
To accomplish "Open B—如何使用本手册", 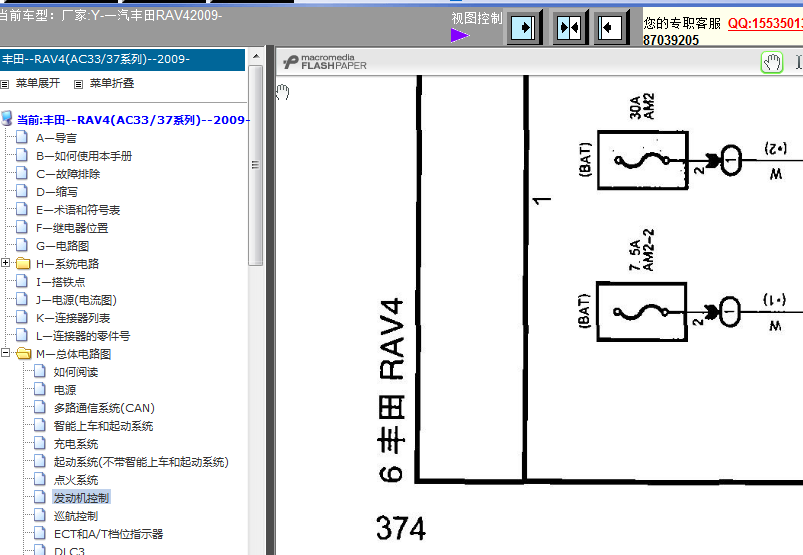I will [84, 156].
